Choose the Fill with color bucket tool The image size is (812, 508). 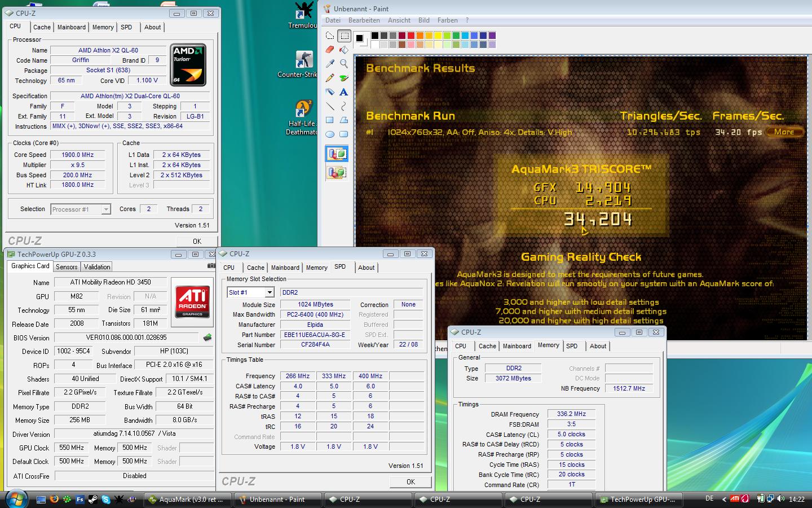click(x=344, y=50)
